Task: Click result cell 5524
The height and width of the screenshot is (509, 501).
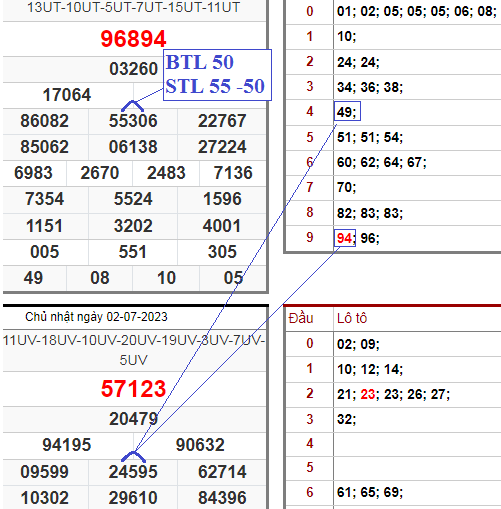Action: point(133,199)
